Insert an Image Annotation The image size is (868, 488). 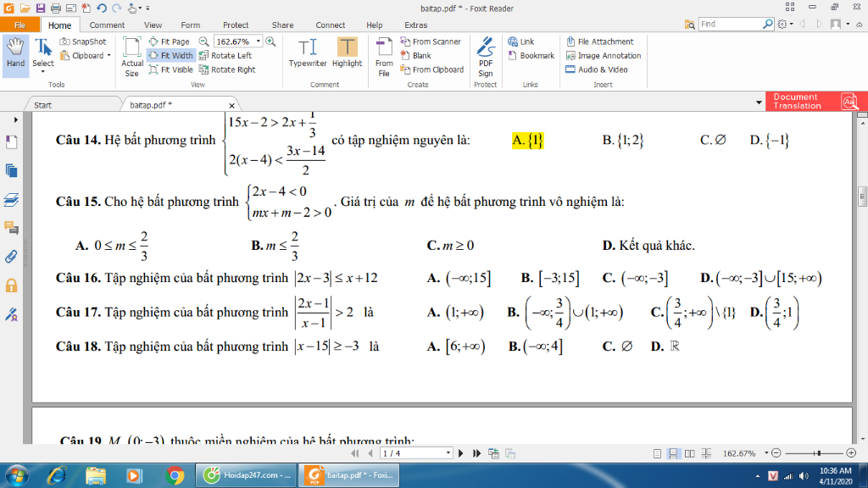click(604, 55)
